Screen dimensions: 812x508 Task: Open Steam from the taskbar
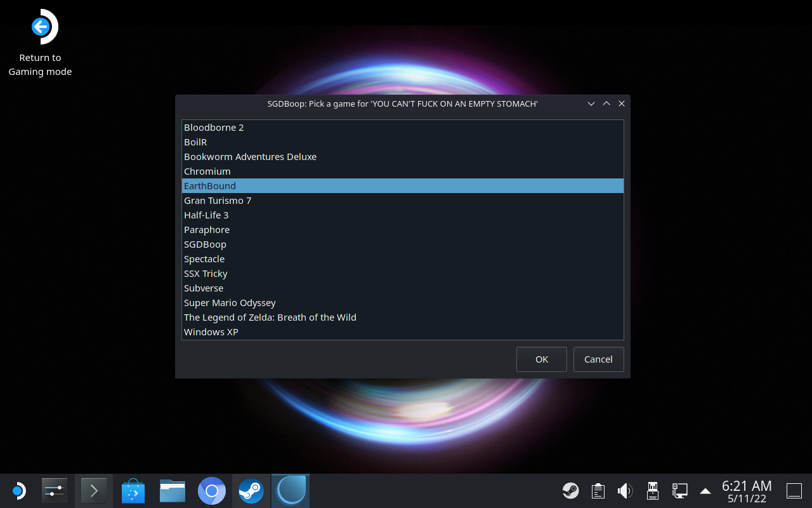(251, 491)
